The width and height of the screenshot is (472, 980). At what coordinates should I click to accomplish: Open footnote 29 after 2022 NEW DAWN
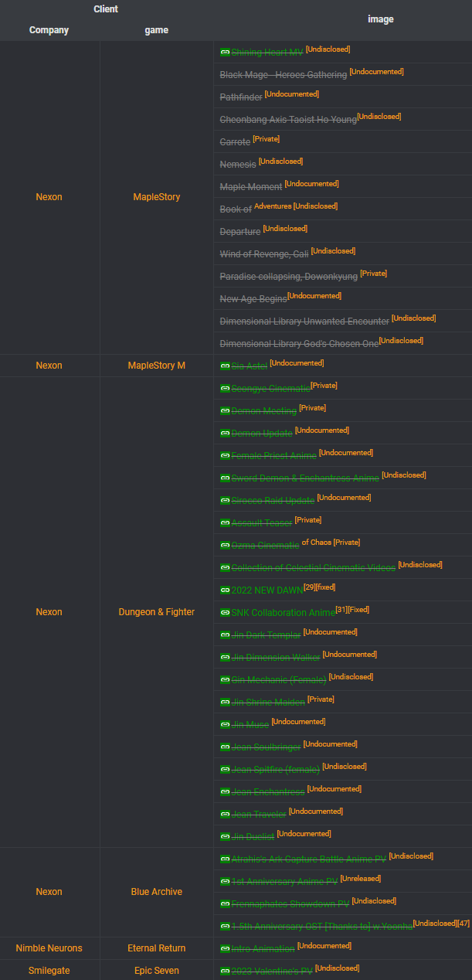click(309, 587)
